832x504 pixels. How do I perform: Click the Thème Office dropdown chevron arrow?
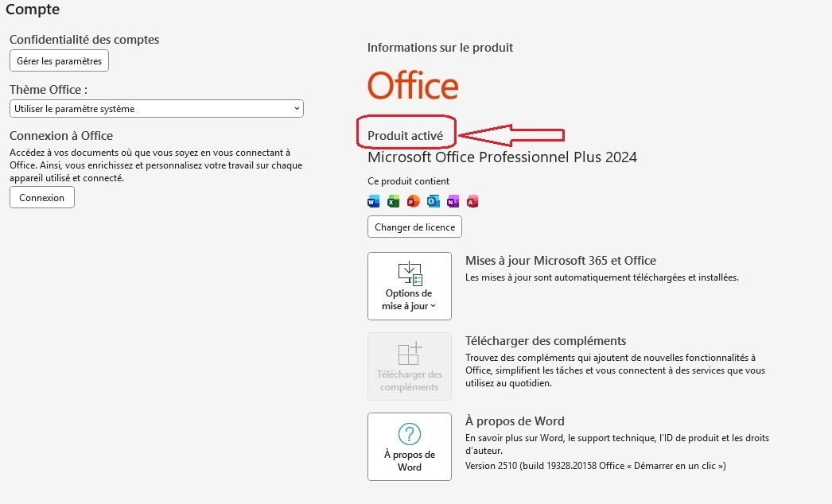click(x=297, y=109)
